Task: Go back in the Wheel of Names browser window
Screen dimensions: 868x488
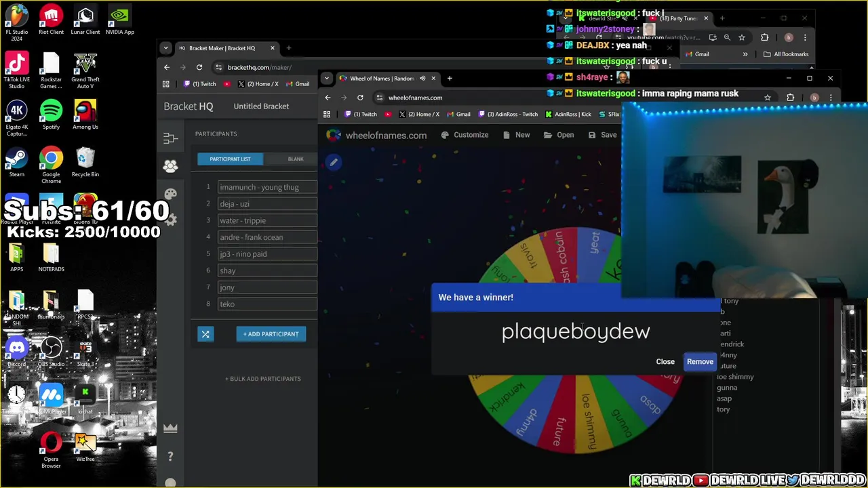Action: 328,98
